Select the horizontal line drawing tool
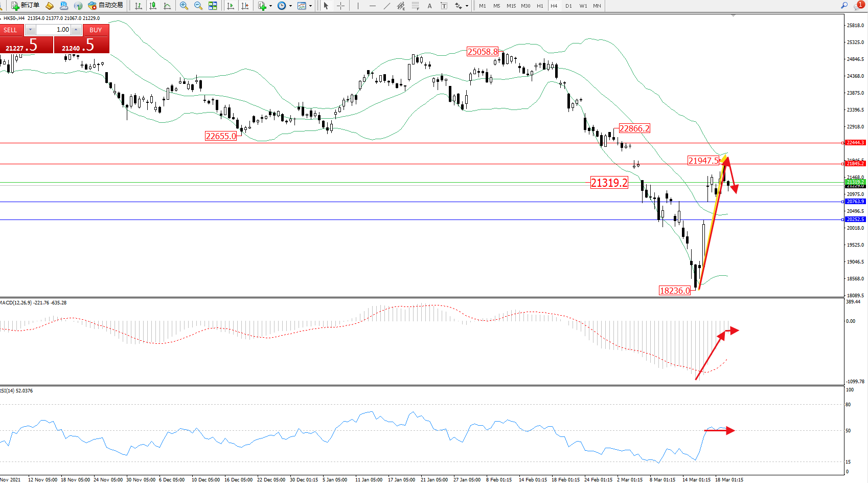 point(372,6)
